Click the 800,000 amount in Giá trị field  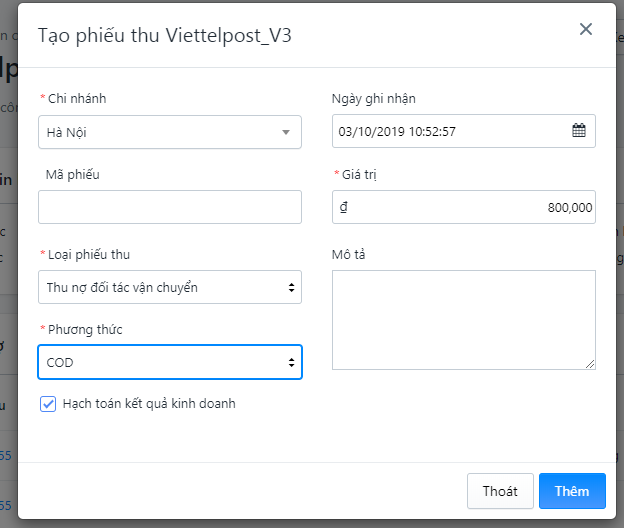tap(570, 207)
